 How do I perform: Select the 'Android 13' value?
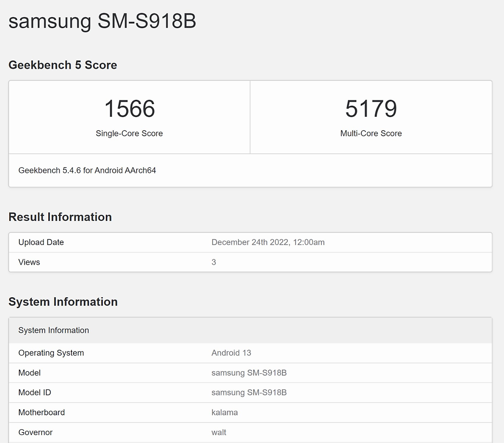click(x=231, y=353)
